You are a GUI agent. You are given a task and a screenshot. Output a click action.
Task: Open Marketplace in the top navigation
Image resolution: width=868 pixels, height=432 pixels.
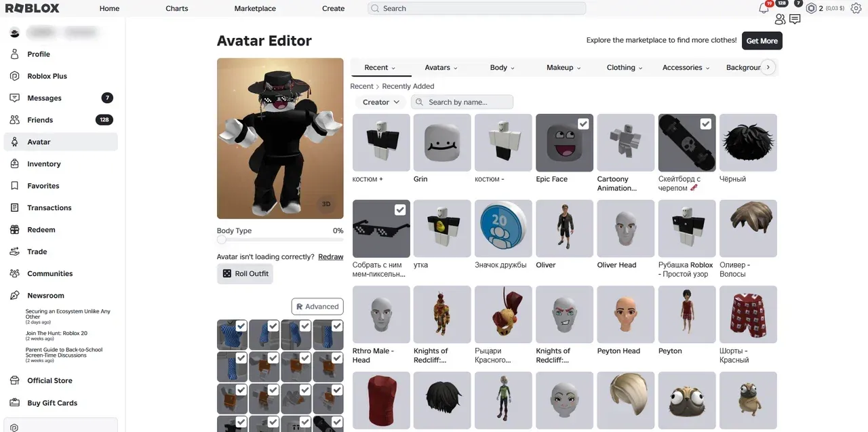tap(255, 9)
